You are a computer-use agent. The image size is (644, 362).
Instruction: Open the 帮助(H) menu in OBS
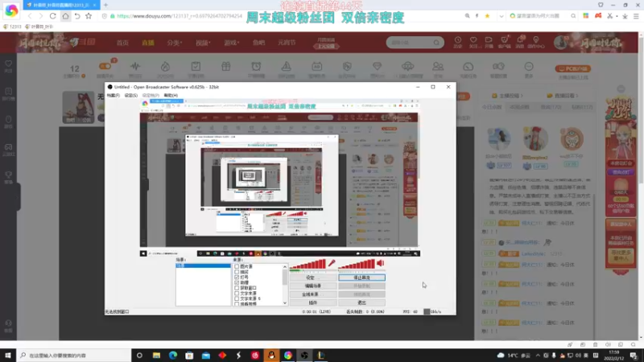(x=171, y=95)
